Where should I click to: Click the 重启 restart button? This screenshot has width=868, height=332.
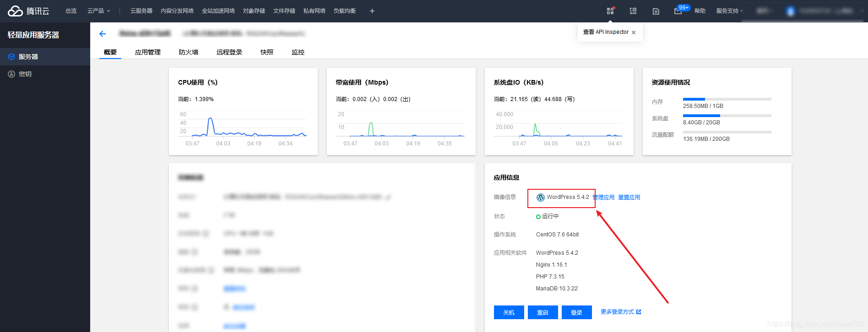543,312
